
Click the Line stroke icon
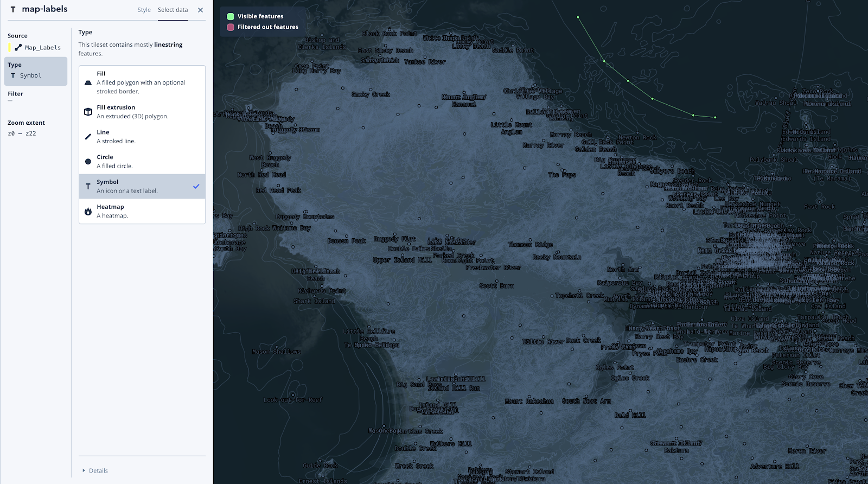click(x=88, y=137)
